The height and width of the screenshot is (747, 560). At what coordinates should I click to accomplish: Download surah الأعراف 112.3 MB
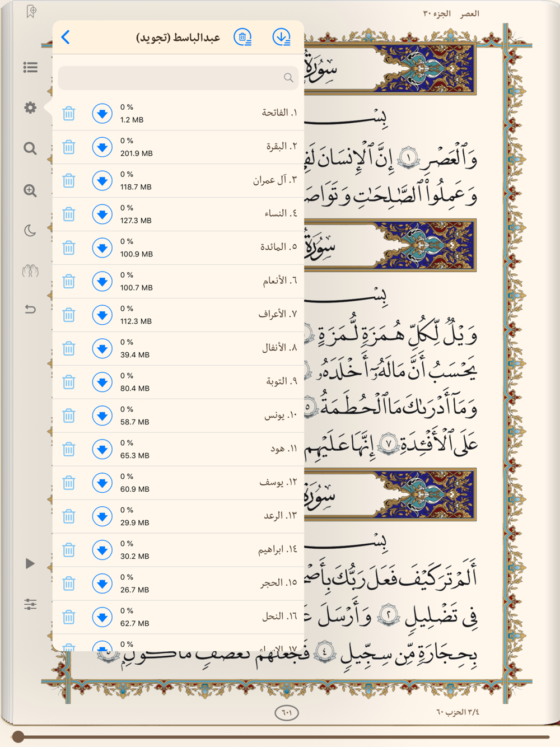102,315
